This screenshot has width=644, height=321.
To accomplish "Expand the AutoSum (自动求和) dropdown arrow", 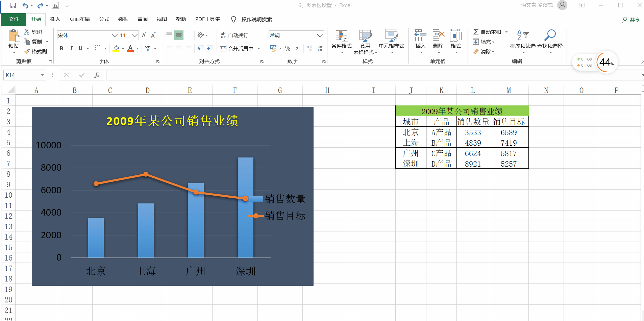I will click(x=506, y=32).
